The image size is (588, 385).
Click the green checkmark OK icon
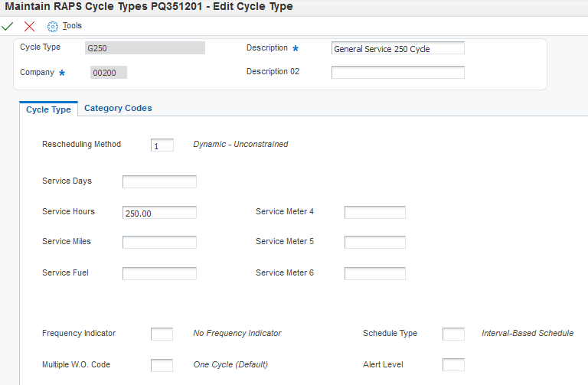click(8, 26)
